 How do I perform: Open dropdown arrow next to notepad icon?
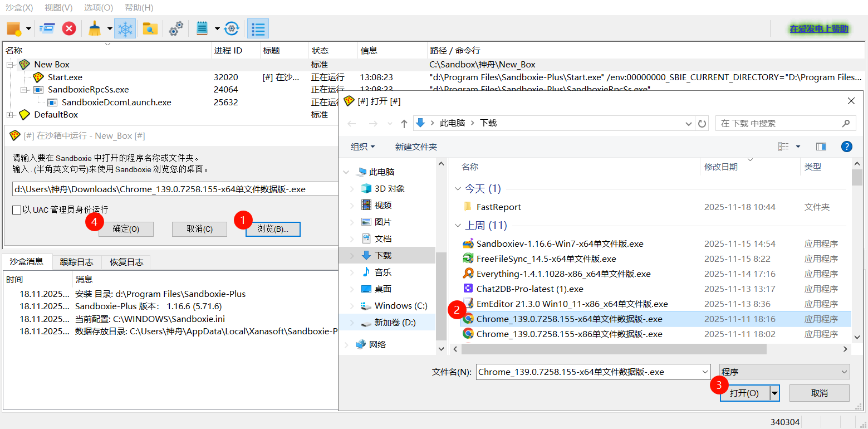217,28
